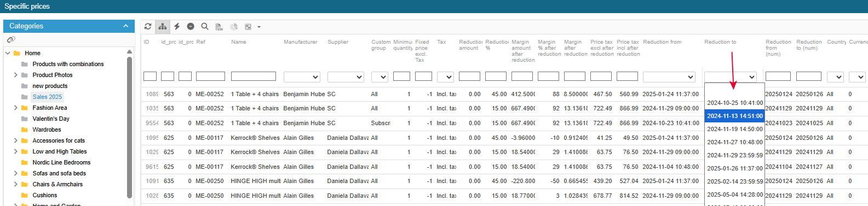Image resolution: width=868 pixels, height=206 pixels.
Task: Export the grid using the CSV icon
Action: [219, 26]
